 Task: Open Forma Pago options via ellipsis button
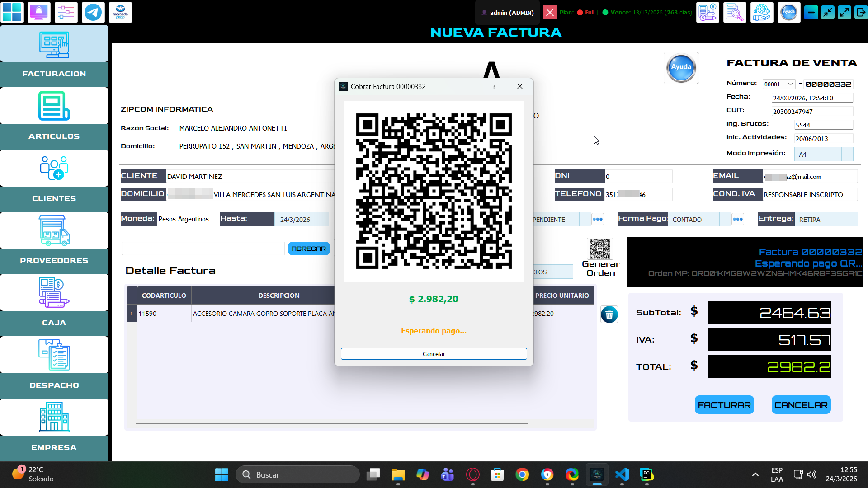pos(738,219)
